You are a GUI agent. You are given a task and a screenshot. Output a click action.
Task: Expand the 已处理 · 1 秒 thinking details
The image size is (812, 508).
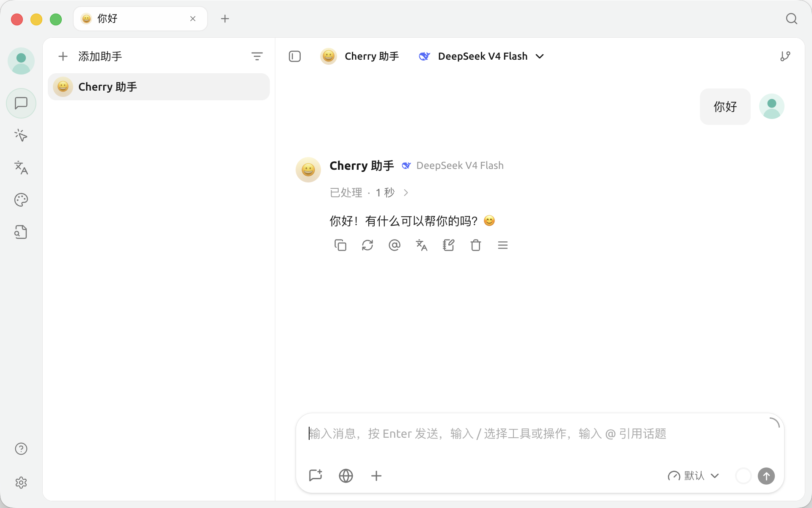pos(369,193)
